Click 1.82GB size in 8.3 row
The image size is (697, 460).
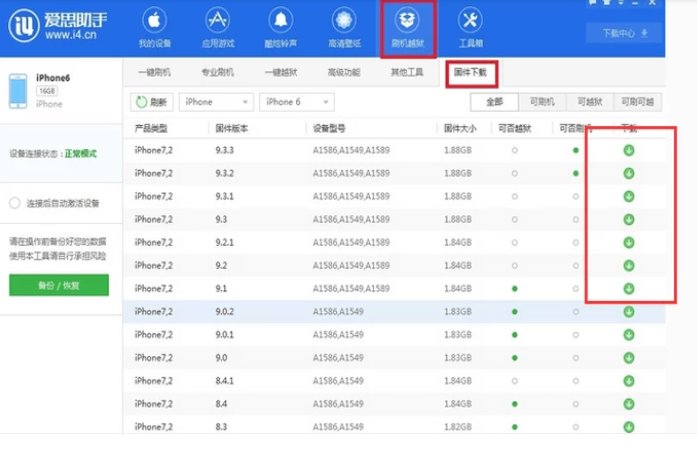458,427
